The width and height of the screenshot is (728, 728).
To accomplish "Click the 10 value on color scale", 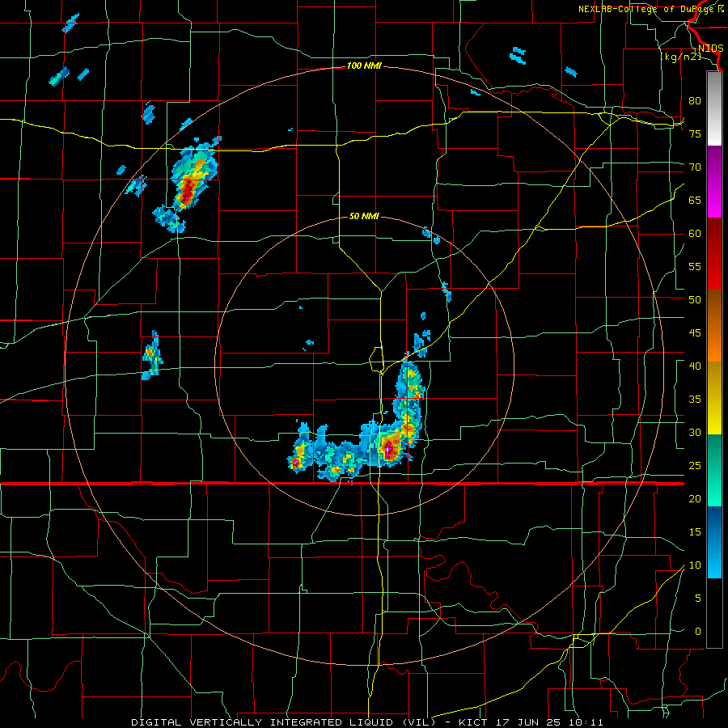I will (x=695, y=565).
